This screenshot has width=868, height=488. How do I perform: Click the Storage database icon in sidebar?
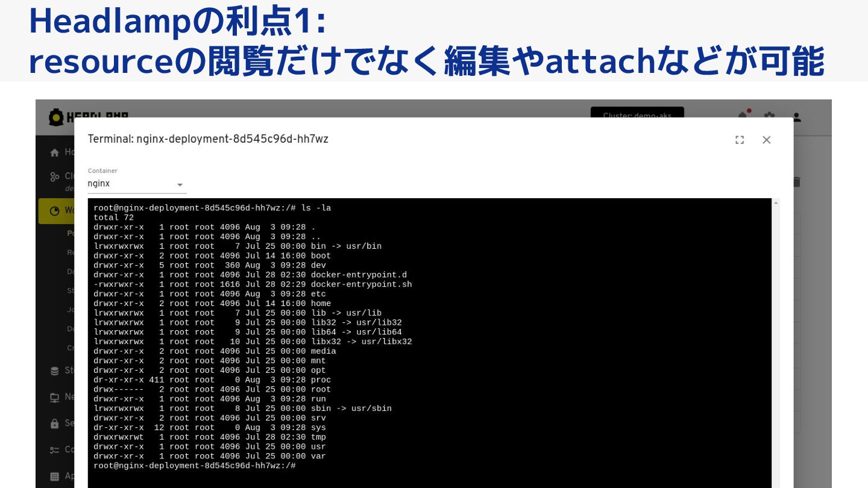click(55, 371)
